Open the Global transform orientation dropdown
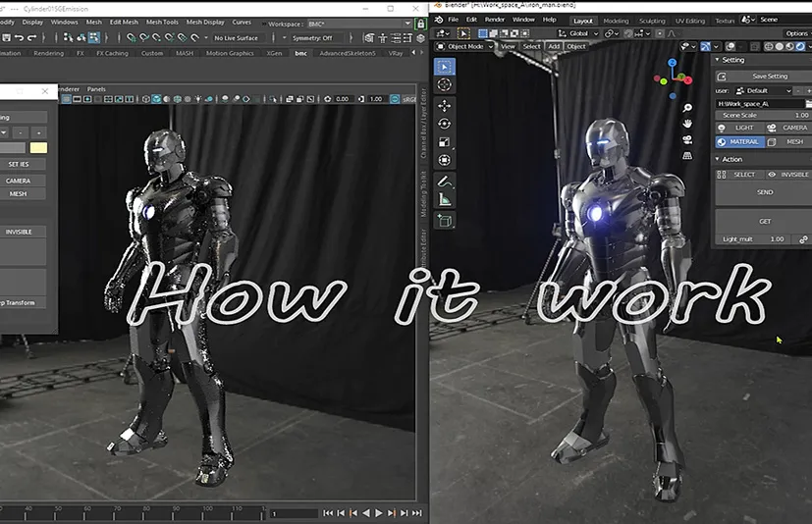The height and width of the screenshot is (524, 812). pos(577,33)
